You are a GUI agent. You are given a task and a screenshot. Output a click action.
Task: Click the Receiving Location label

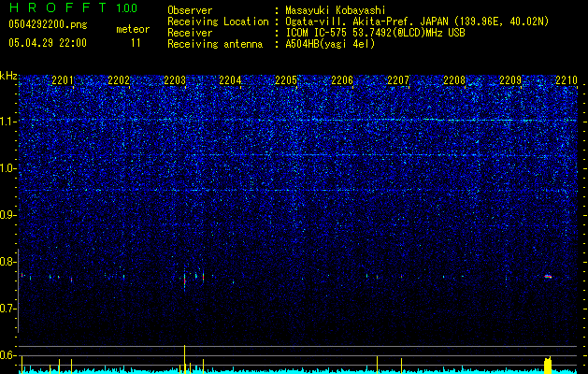tap(218, 22)
